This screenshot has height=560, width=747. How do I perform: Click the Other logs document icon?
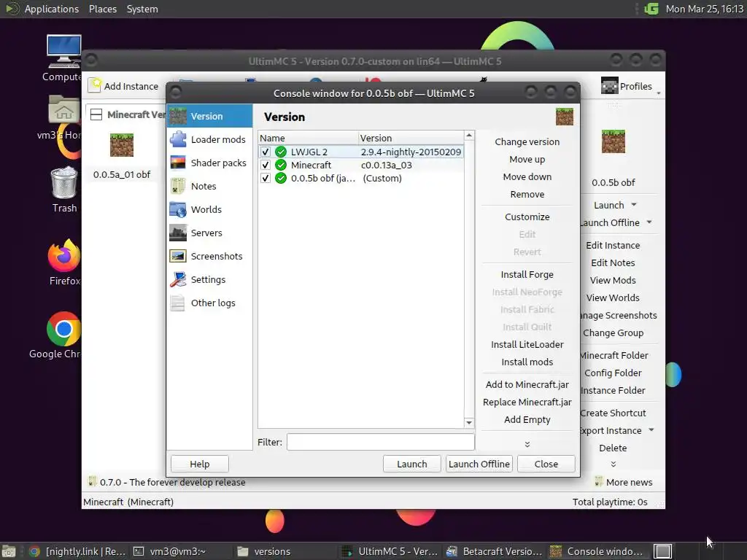click(178, 303)
